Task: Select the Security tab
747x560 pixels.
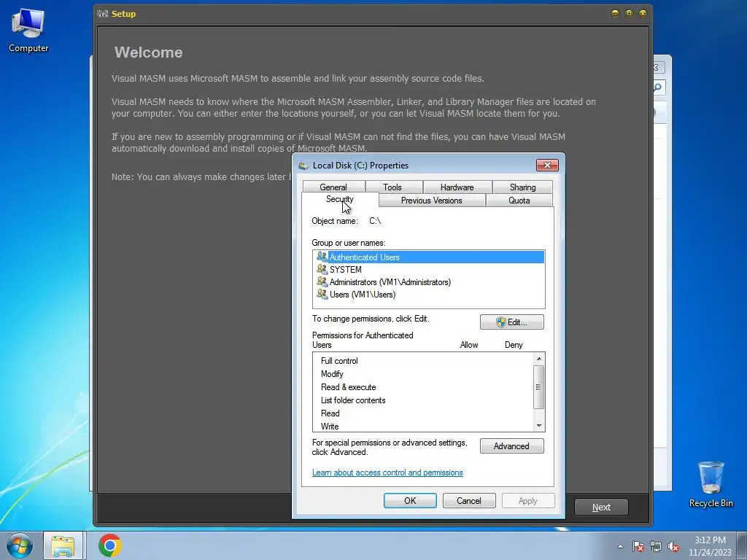Action: [340, 199]
